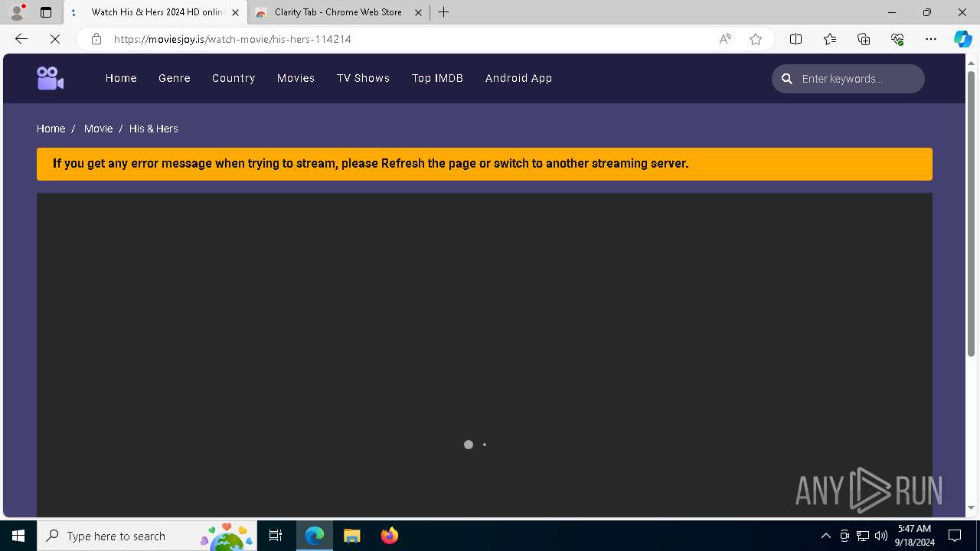Open the Meet Now tray icon
980x551 pixels.
click(x=844, y=536)
